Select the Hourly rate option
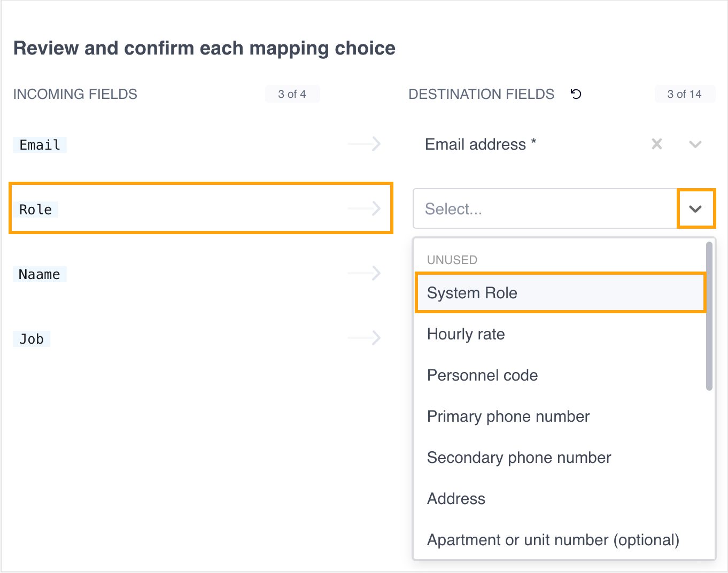This screenshot has height=573, width=728. pyautogui.click(x=466, y=335)
